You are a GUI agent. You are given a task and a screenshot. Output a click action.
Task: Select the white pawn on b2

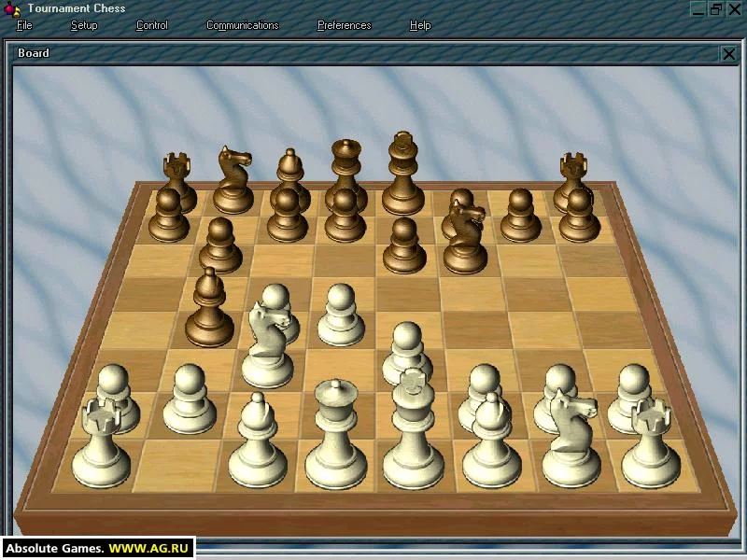[190, 399]
